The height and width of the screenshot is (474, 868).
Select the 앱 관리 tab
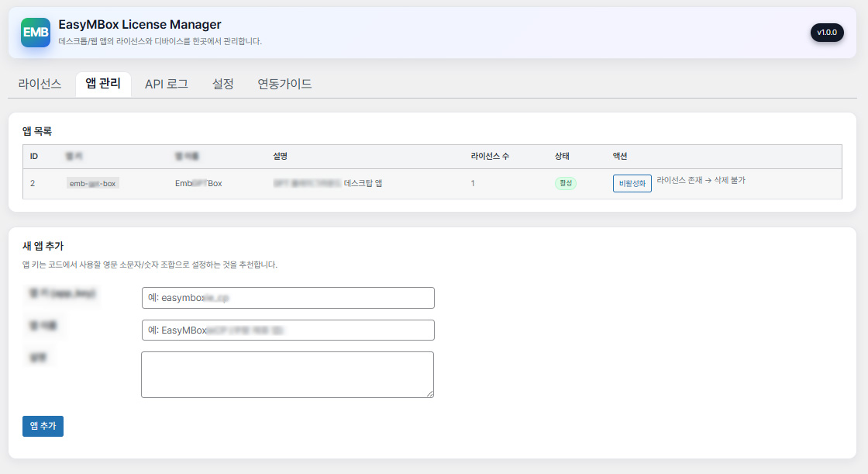click(x=103, y=84)
